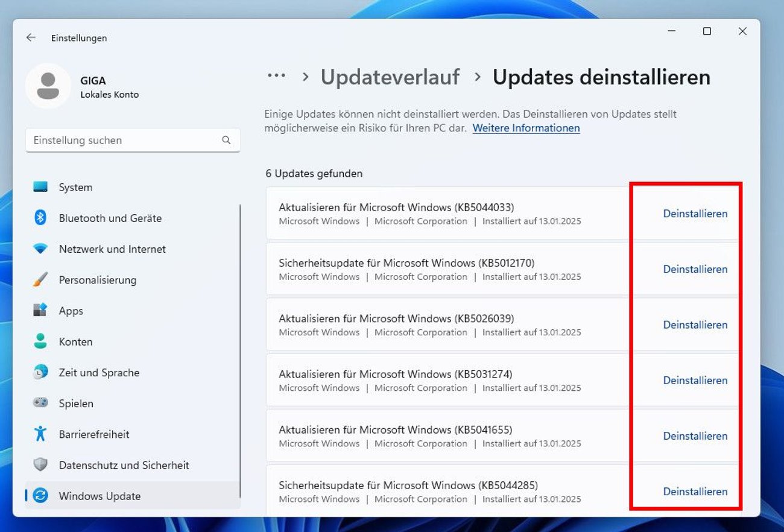
Task: Select the Spielen settings category
Action: [76, 403]
